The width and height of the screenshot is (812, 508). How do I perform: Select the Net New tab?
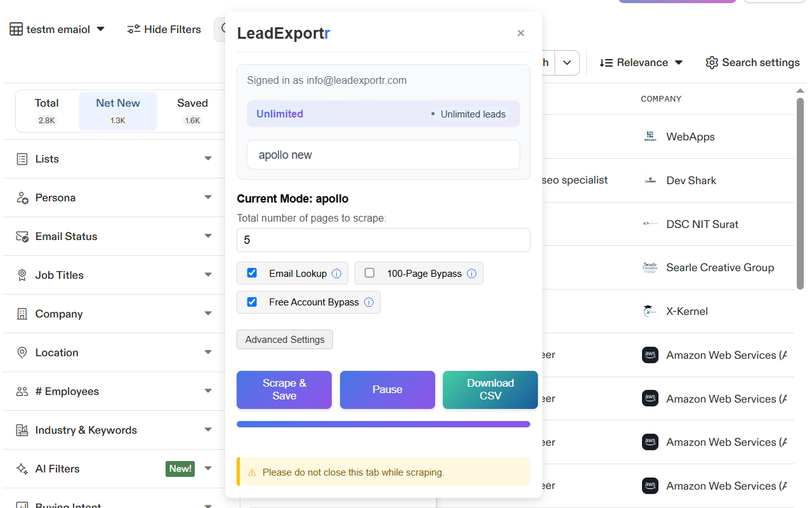[118, 111]
